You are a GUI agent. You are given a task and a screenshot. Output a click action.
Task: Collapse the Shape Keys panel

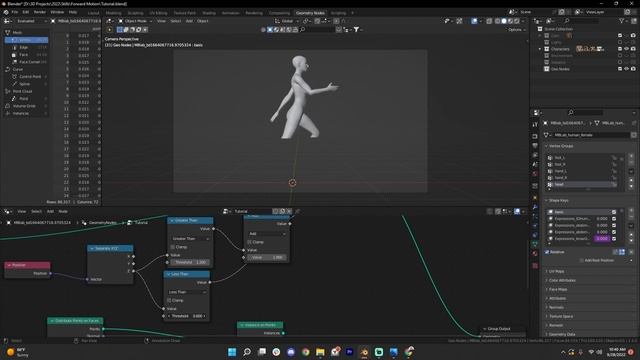point(558,201)
